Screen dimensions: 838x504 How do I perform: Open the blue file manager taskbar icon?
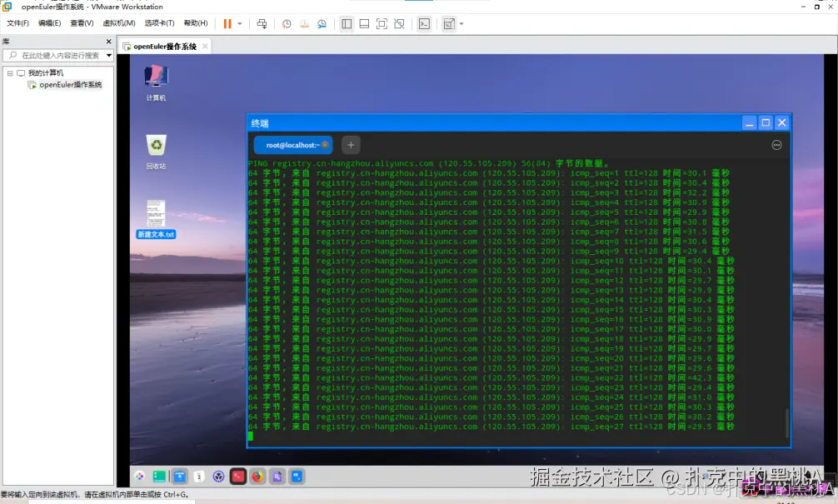[x=180, y=477]
